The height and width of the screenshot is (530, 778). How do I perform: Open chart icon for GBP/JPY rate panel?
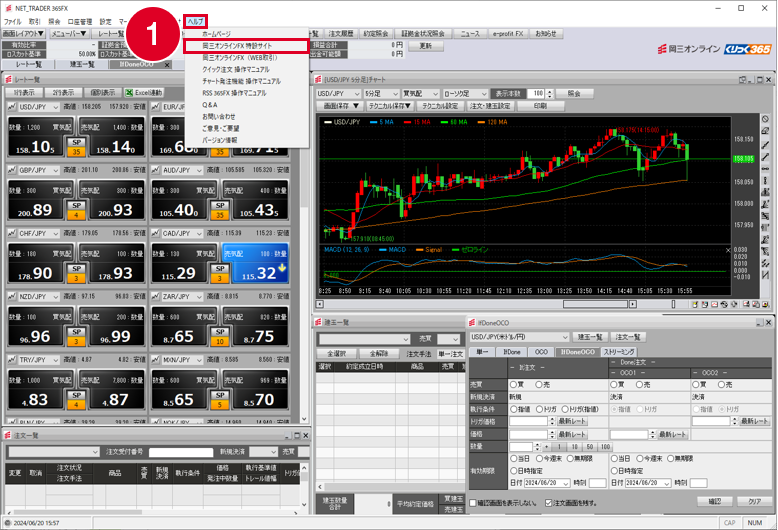tap(12, 170)
